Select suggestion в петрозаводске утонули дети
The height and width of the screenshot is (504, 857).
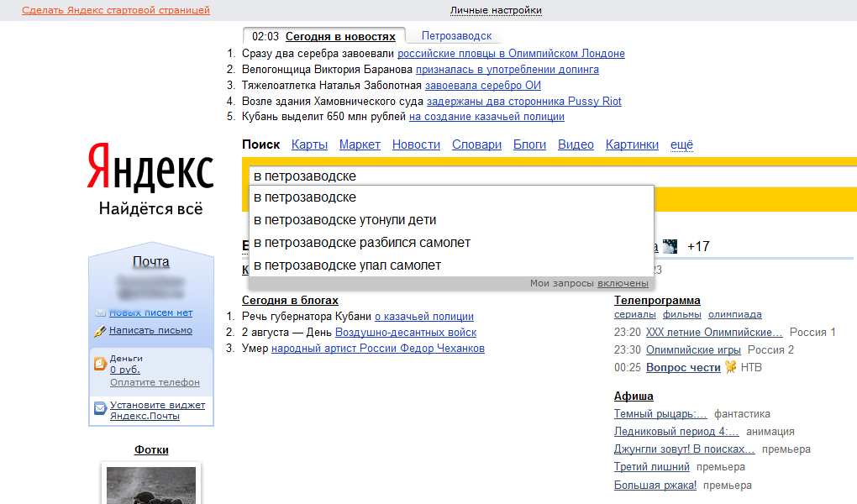[451, 220]
